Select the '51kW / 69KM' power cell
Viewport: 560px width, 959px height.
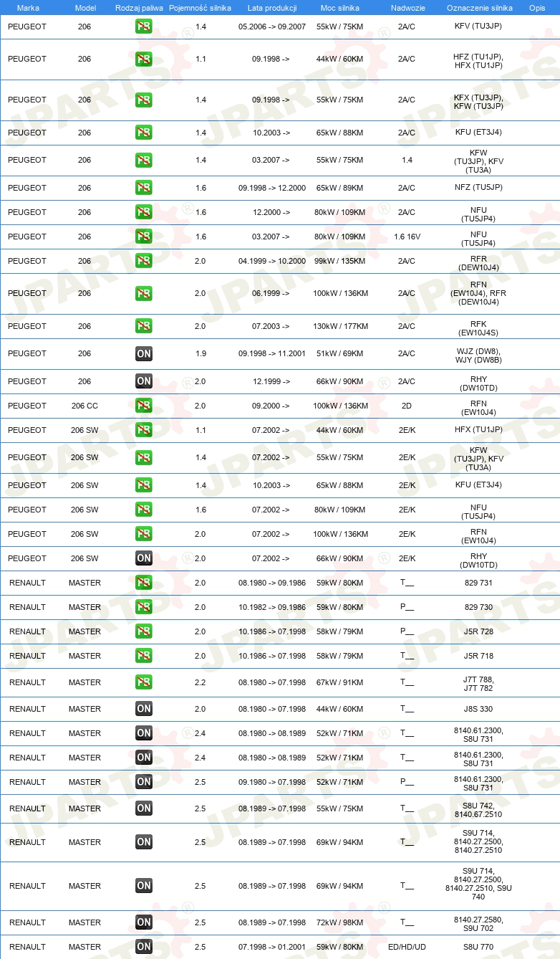pos(340,354)
